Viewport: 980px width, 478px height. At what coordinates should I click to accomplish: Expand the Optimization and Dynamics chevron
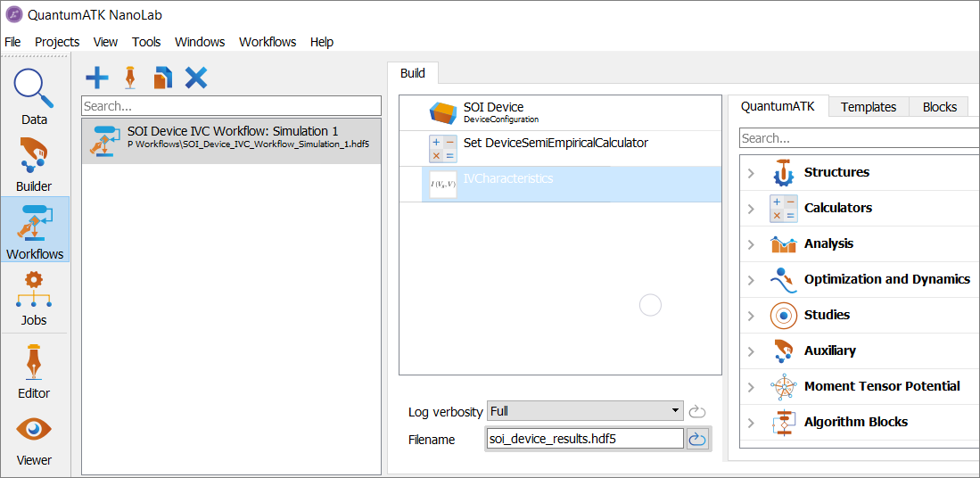pyautogui.click(x=751, y=280)
